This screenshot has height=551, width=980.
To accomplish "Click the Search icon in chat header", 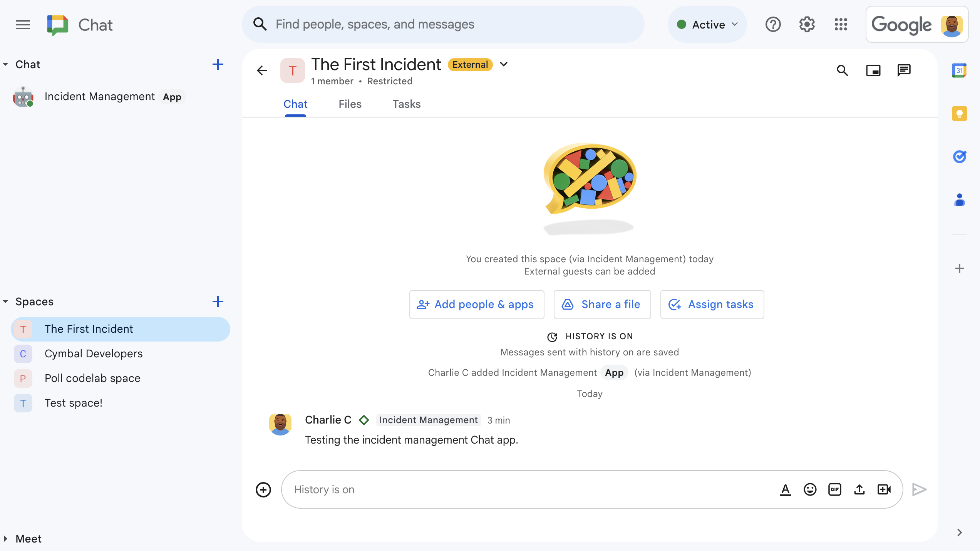I will coord(843,70).
